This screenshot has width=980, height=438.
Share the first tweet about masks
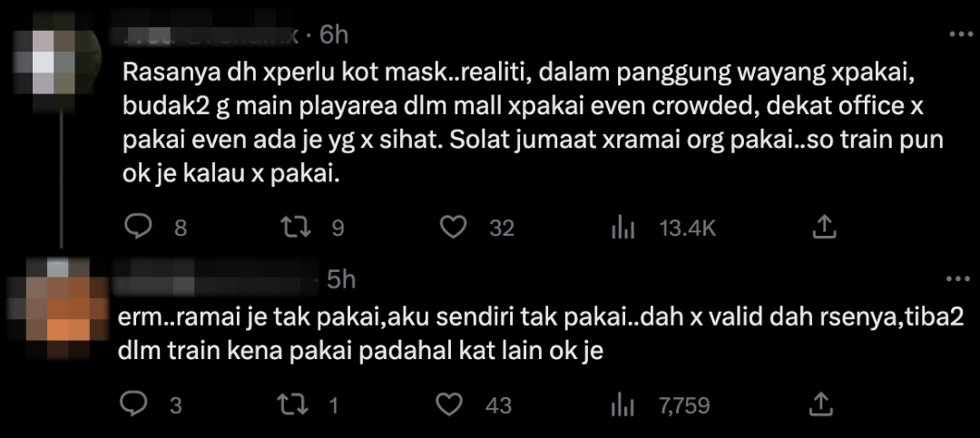point(823,227)
